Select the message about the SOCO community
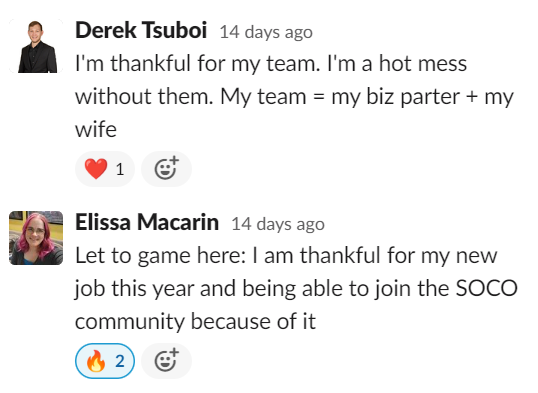Screen dimensions: 538x393 coord(296,288)
